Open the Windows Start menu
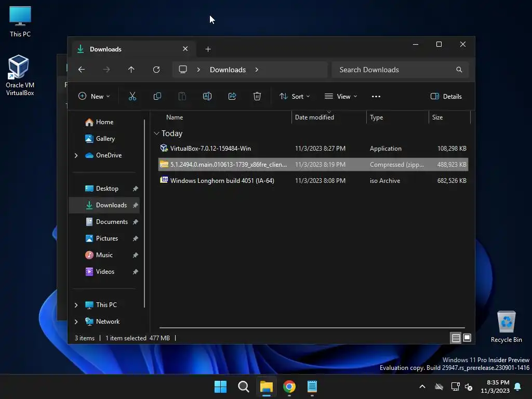Viewport: 532px width, 399px height. 220,387
